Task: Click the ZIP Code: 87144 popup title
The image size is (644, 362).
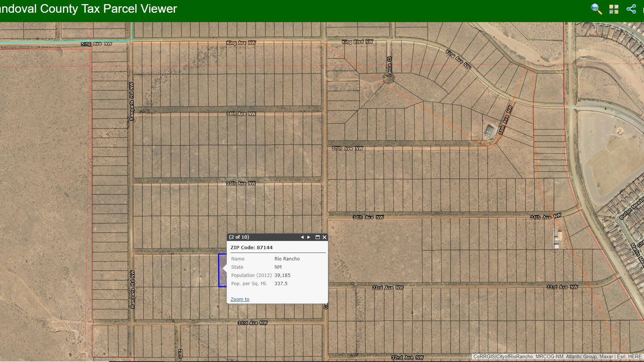Action: point(252,247)
